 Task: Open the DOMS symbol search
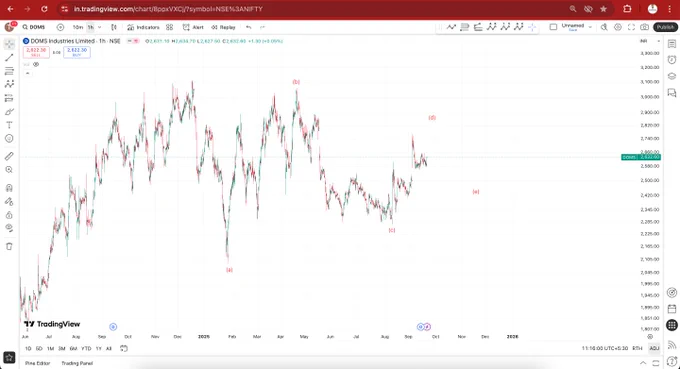tap(34, 27)
